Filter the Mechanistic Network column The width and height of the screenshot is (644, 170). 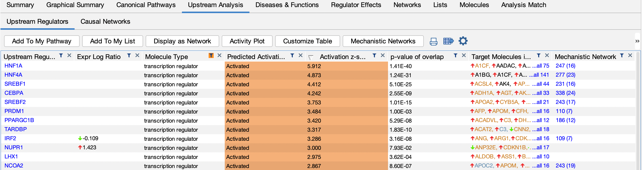(622, 56)
